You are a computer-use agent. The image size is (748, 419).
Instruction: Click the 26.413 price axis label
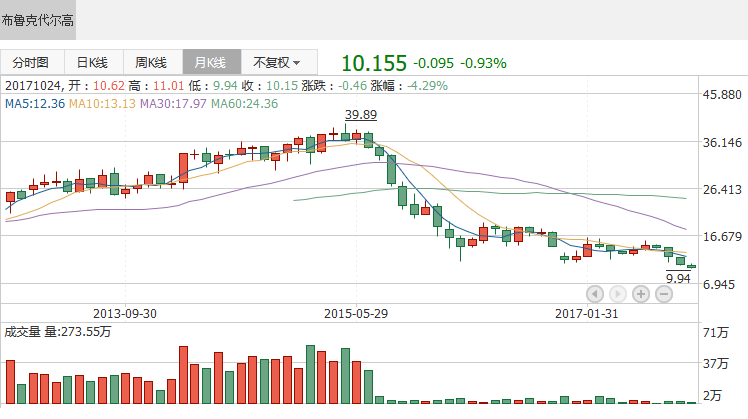(x=722, y=189)
